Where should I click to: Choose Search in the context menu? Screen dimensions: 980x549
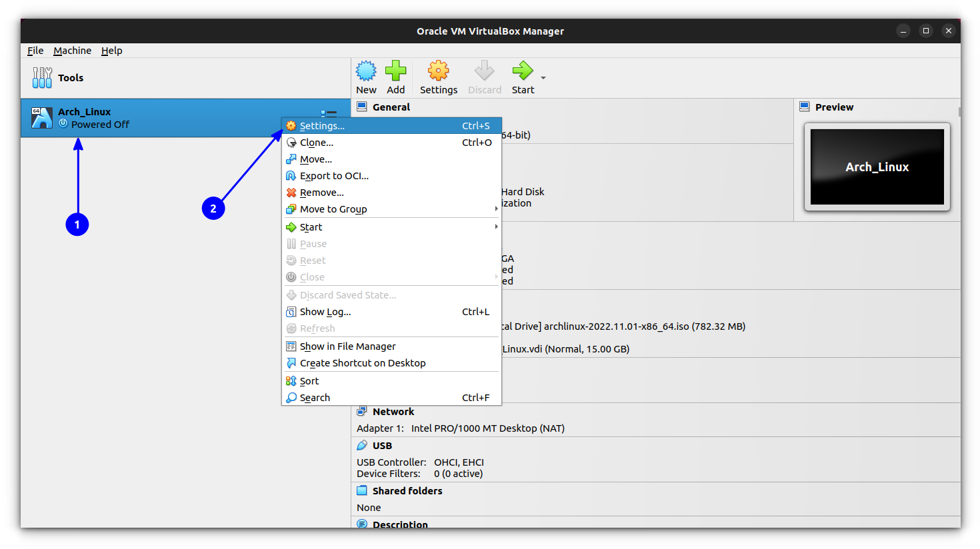391,398
